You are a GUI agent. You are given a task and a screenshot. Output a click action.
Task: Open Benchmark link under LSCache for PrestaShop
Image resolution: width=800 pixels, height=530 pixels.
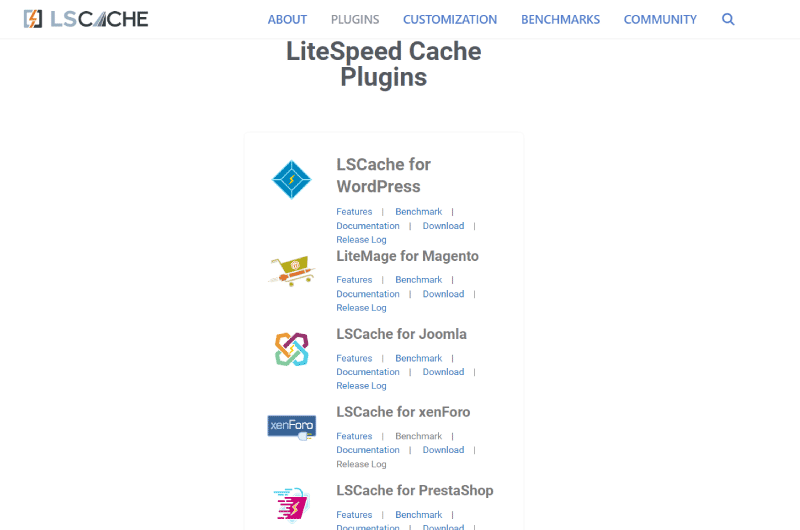pyautogui.click(x=418, y=515)
